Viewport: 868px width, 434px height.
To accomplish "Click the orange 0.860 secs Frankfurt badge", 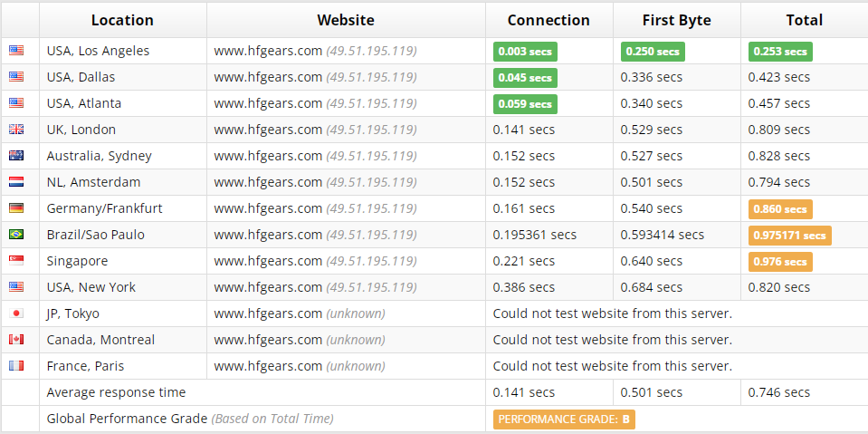I will tap(780, 209).
